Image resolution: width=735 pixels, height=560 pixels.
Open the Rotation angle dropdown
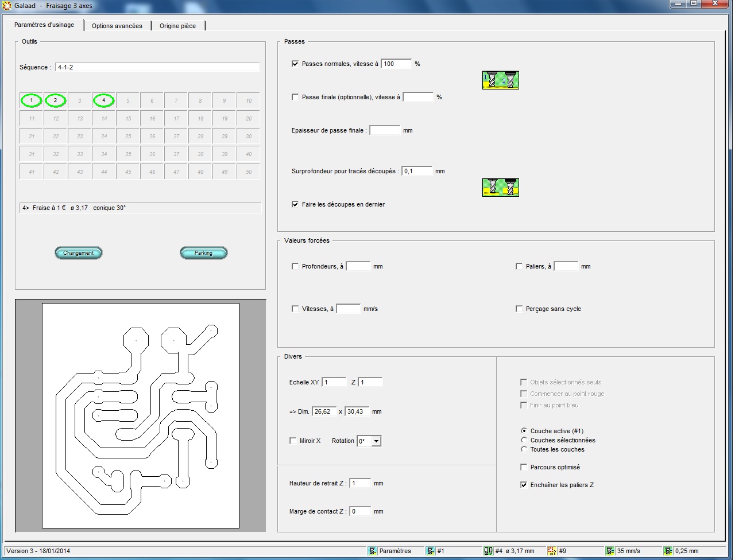(376, 441)
